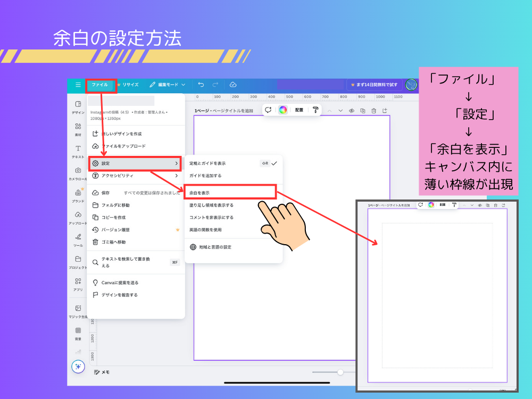Click デザインを報告する entry
Screen dimensions: 532x399
pyautogui.click(x=136, y=295)
